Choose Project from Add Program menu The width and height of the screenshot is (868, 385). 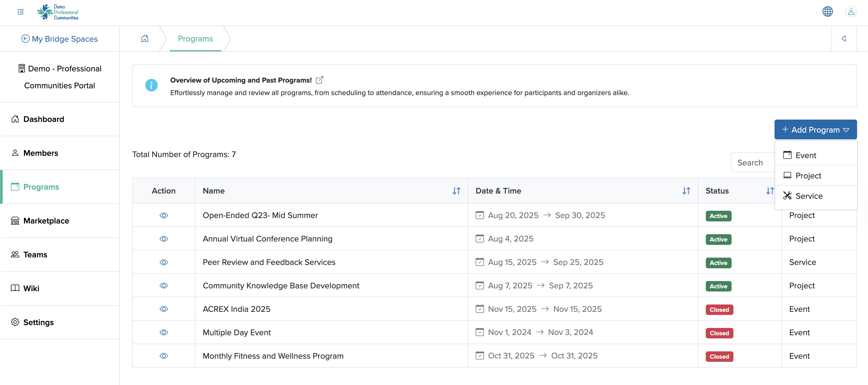click(x=816, y=175)
